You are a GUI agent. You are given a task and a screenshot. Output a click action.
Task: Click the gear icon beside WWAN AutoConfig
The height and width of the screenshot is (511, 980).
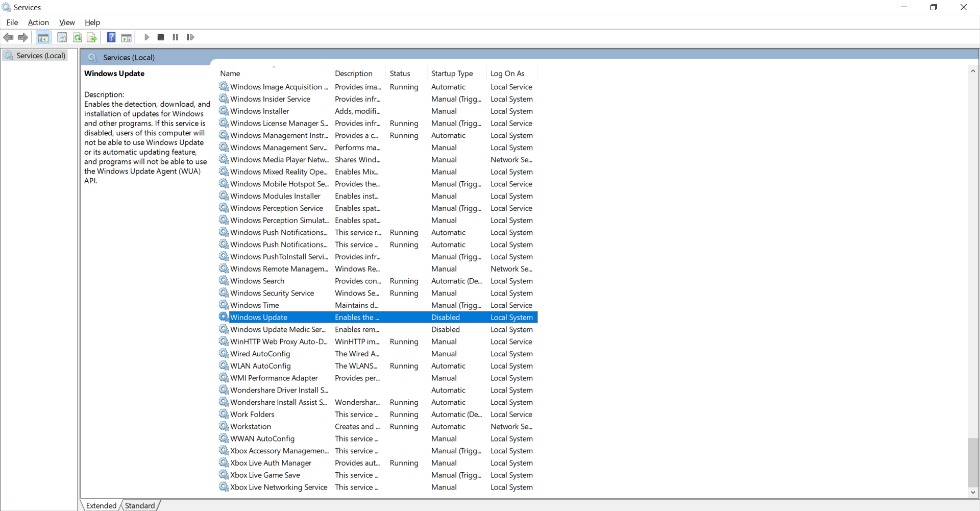coord(224,439)
